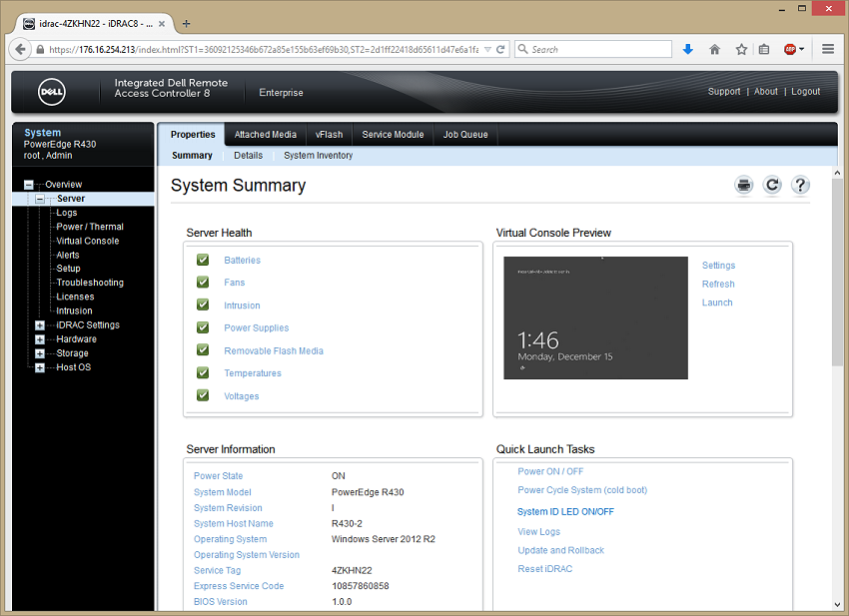Expand the iDRAC Settings node
The height and width of the screenshot is (616, 849).
40,325
